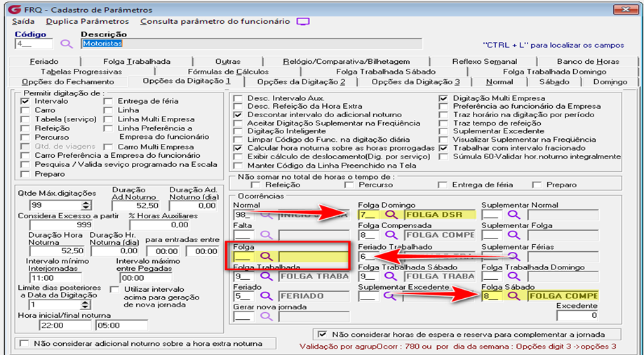
Task: Enable the Carro checkbox
Action: click(25, 110)
